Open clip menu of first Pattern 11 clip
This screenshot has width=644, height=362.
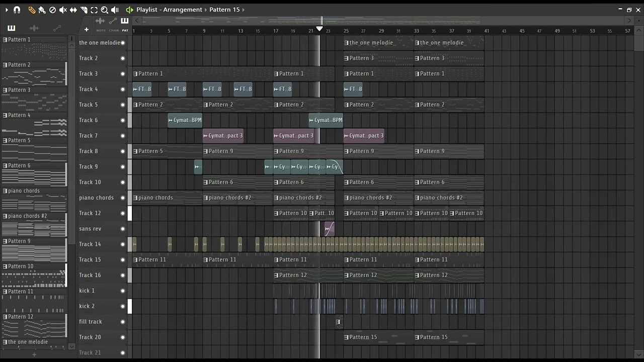[x=135, y=260]
